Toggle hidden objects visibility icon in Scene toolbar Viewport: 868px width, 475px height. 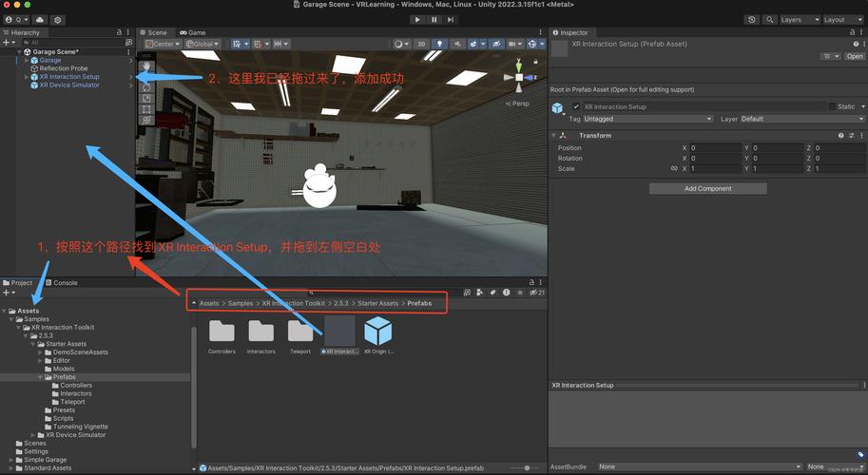click(x=496, y=44)
